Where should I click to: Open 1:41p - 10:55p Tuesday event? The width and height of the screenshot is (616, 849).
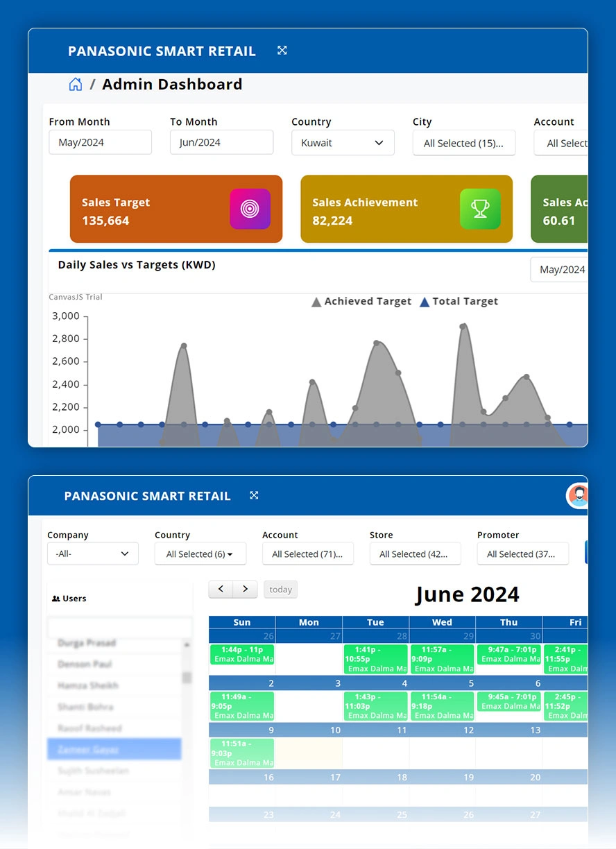coord(375,659)
